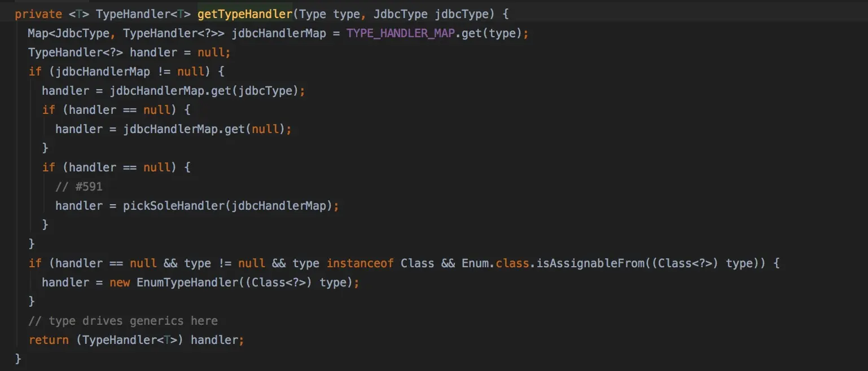Click the final closing brace of the method
This screenshot has height=371, width=868.
pyautogui.click(x=18, y=359)
